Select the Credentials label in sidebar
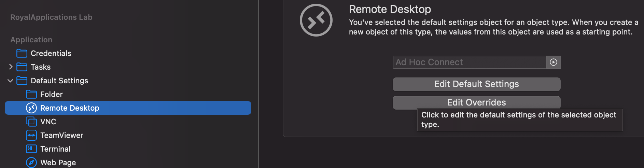644x168 pixels. pyautogui.click(x=51, y=53)
